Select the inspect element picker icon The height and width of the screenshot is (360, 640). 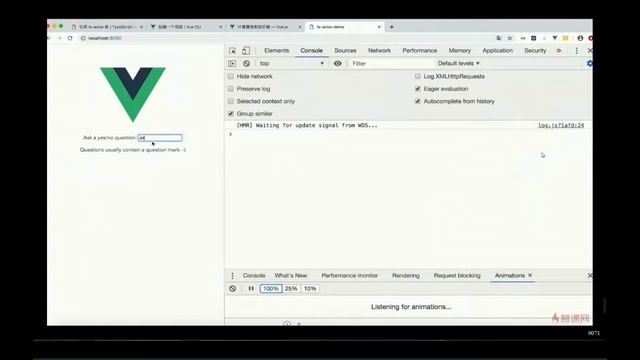click(233, 51)
